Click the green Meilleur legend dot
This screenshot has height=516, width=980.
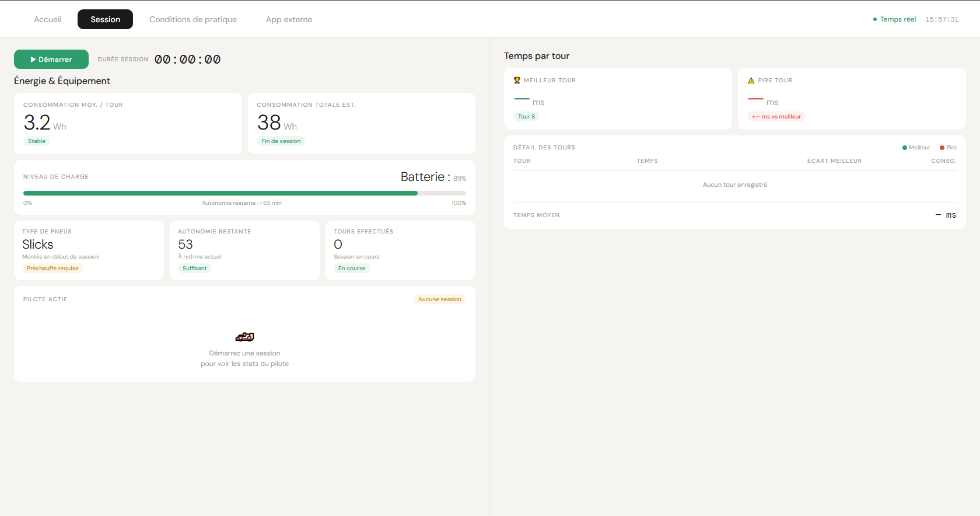pyautogui.click(x=905, y=148)
